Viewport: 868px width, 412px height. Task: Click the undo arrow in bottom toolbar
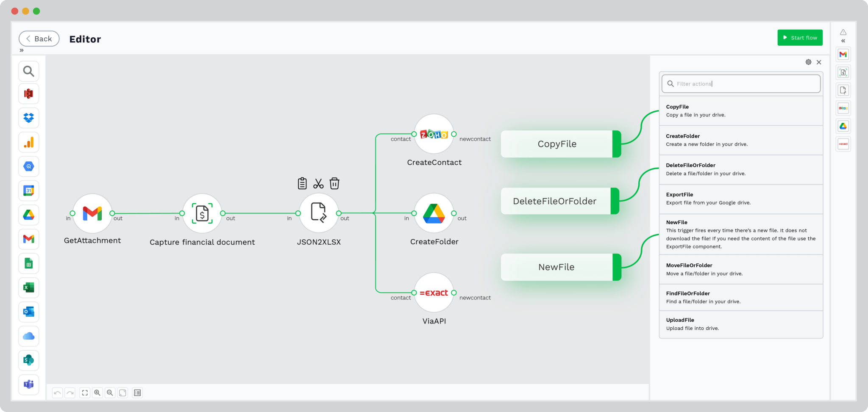[57, 393]
